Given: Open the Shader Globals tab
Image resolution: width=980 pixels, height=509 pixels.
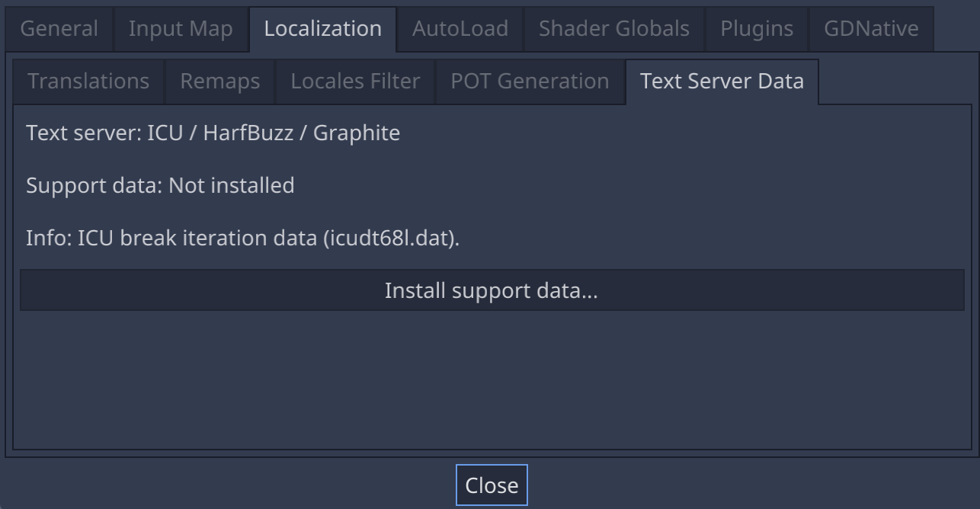Looking at the screenshot, I should (613, 28).
